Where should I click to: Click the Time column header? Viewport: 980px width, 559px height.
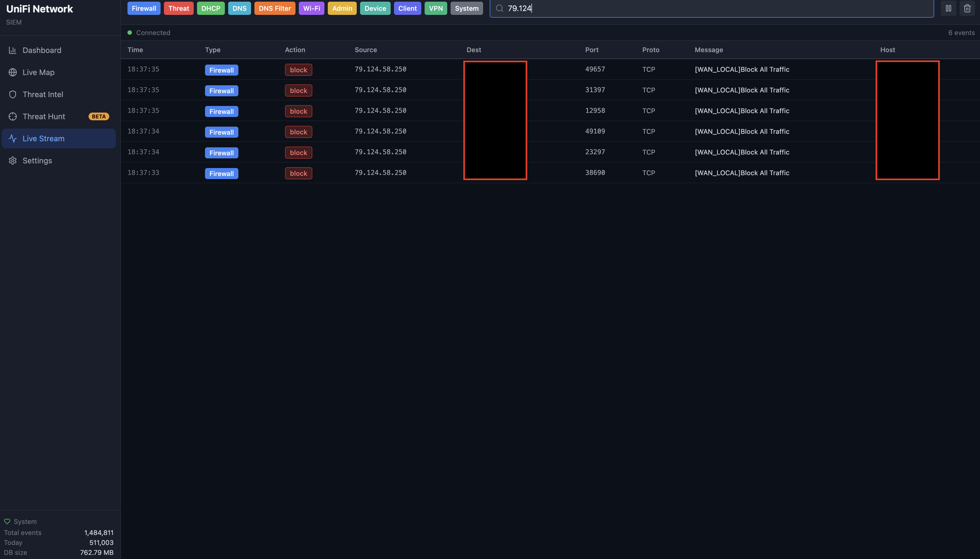coord(135,50)
